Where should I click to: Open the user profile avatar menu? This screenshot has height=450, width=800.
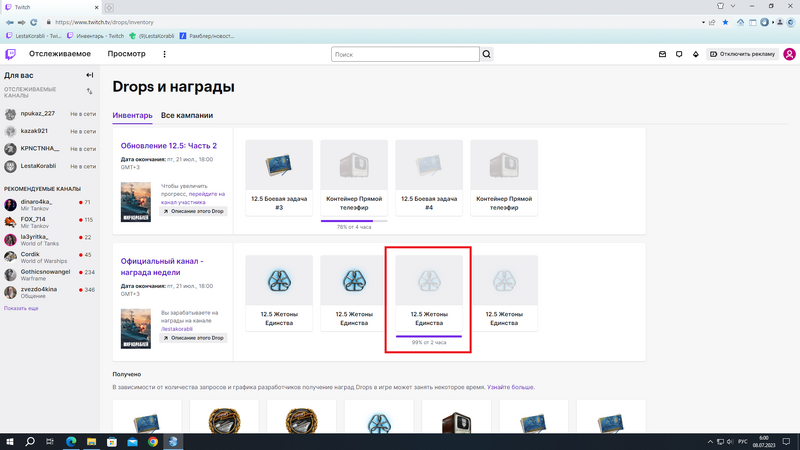pos(789,54)
